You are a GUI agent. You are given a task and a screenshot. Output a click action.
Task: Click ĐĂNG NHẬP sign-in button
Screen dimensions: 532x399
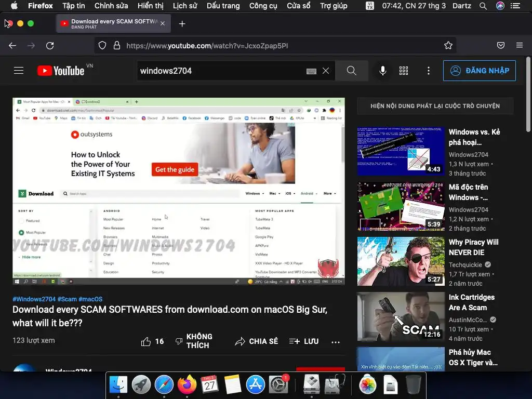pyautogui.click(x=480, y=71)
